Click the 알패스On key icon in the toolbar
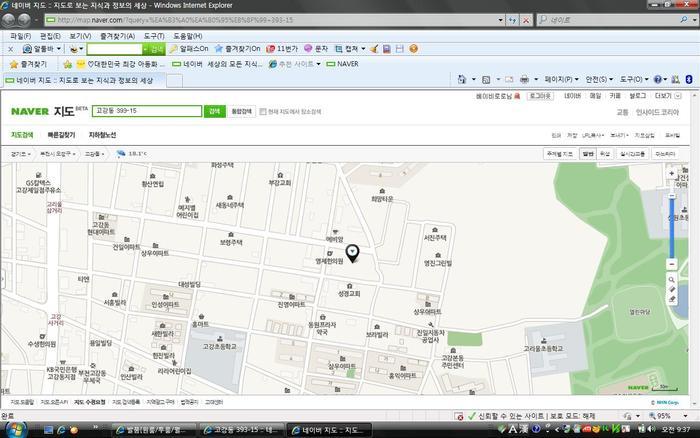The height and width of the screenshot is (438, 700). click(x=173, y=49)
